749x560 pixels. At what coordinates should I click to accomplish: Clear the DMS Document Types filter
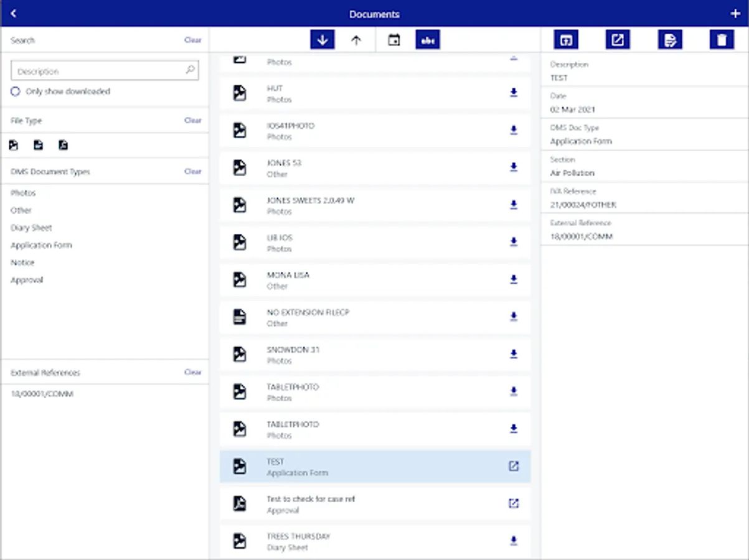(193, 171)
